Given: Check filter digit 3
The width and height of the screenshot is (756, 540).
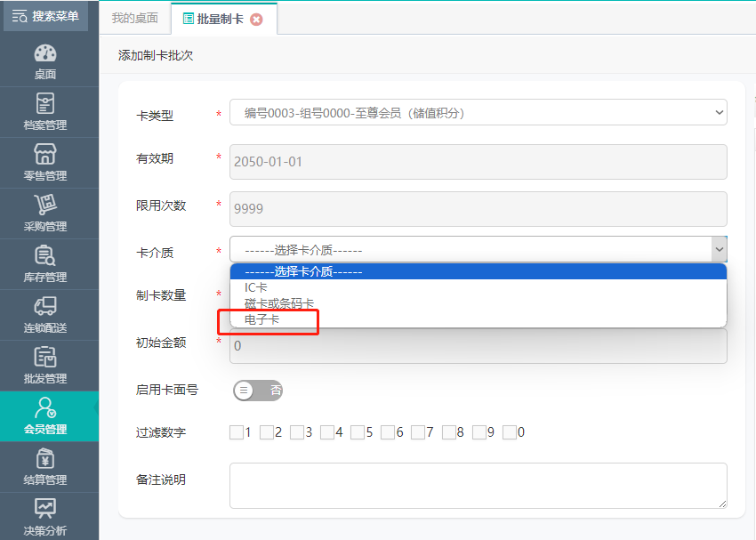Looking at the screenshot, I should click(x=297, y=432).
